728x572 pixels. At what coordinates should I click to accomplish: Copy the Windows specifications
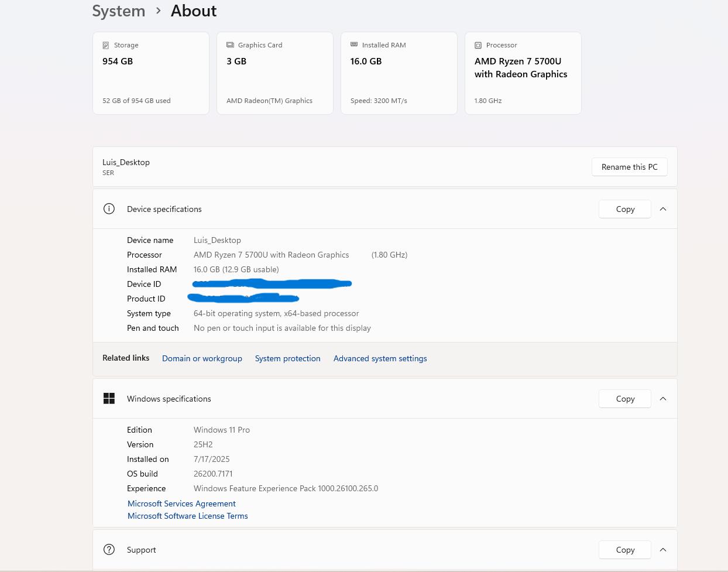click(x=625, y=399)
